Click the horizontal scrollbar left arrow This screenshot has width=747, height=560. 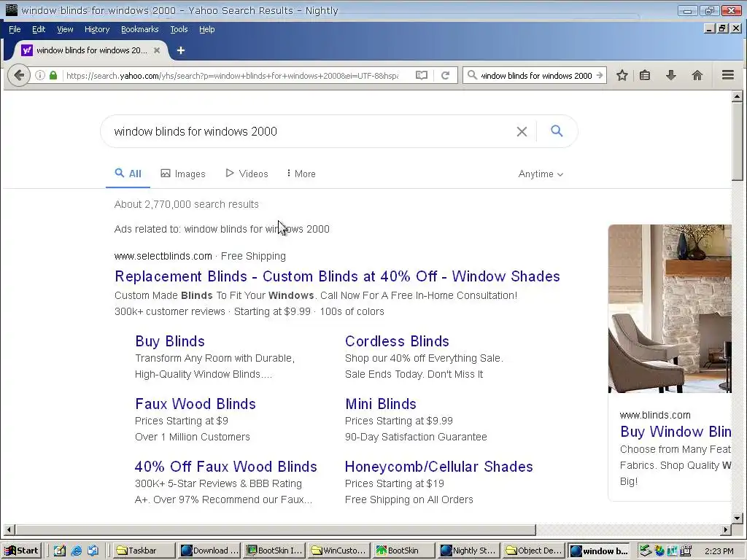9,529
